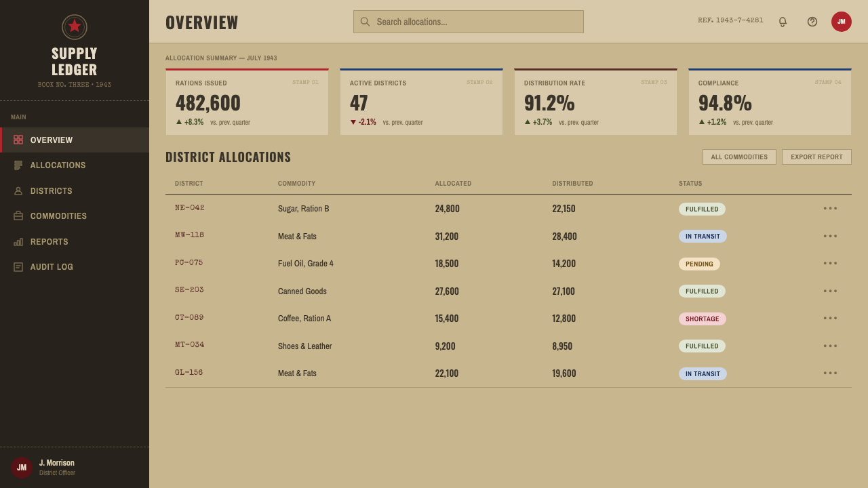This screenshot has width=868, height=488.
Task: Click the Fuel Oil, Grade 4 cell
Action: [x=306, y=264]
